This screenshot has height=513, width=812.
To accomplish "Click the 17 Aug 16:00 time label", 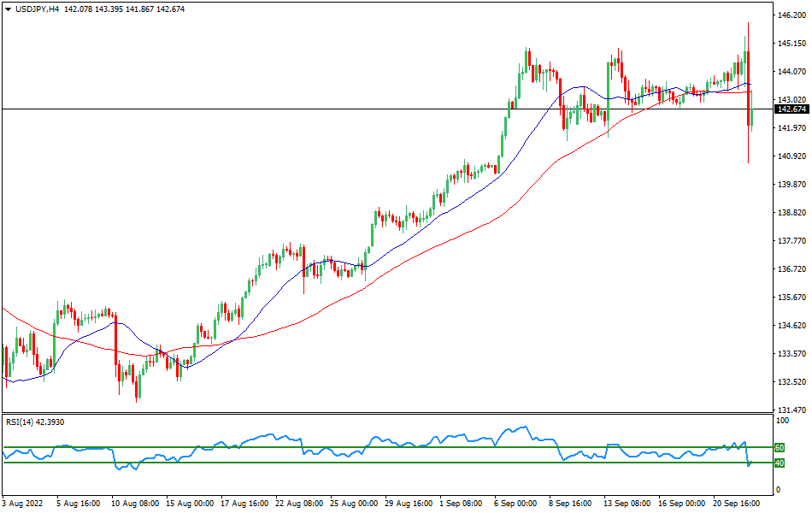I will tap(243, 504).
